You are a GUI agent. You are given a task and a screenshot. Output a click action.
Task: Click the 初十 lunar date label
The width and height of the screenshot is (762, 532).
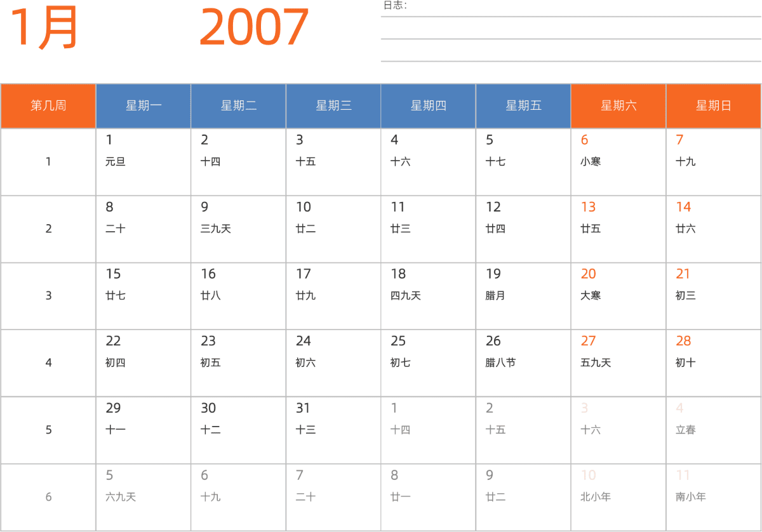686,363
